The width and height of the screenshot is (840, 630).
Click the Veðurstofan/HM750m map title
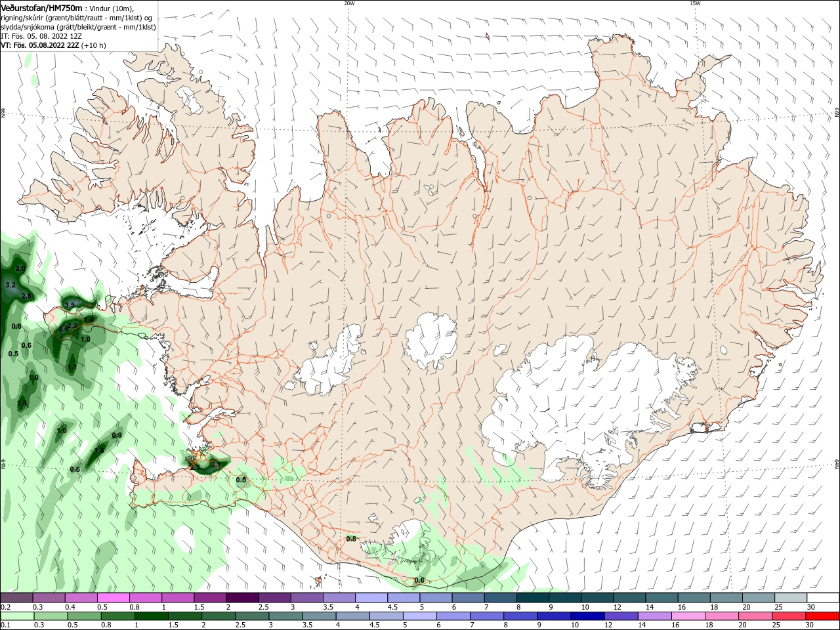click(41, 7)
